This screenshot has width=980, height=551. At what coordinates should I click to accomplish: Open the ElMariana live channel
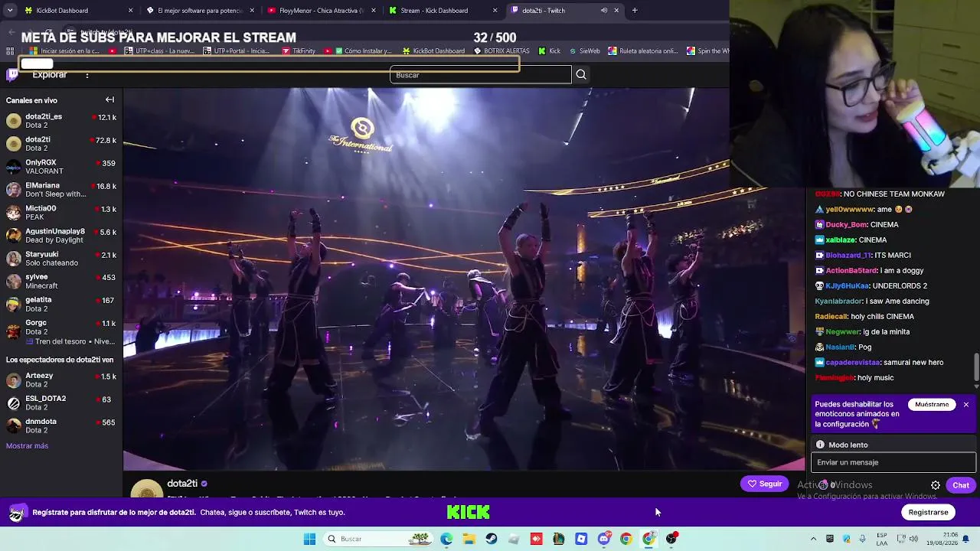point(61,190)
